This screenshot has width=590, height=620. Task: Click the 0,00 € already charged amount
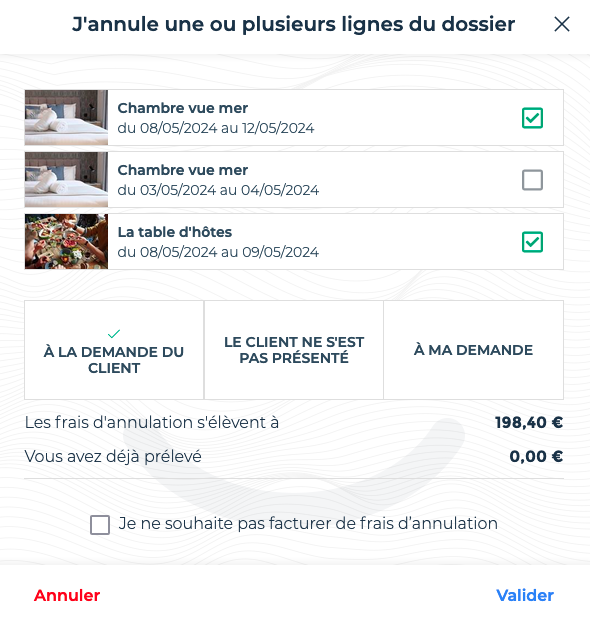[x=536, y=456]
